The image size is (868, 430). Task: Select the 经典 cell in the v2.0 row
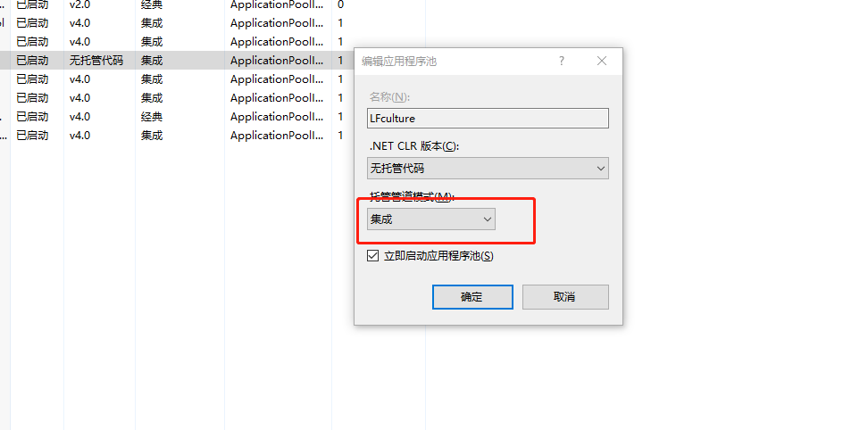point(152,5)
